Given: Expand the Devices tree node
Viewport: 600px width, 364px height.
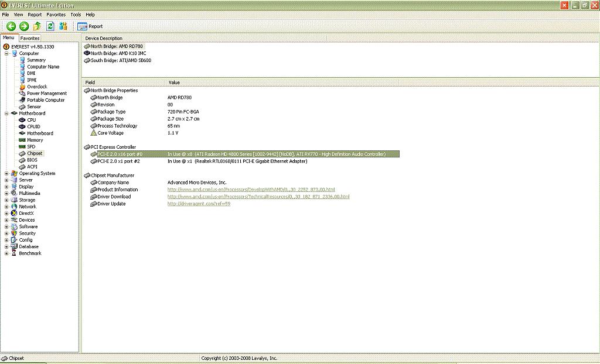Looking at the screenshot, I should coord(6,220).
